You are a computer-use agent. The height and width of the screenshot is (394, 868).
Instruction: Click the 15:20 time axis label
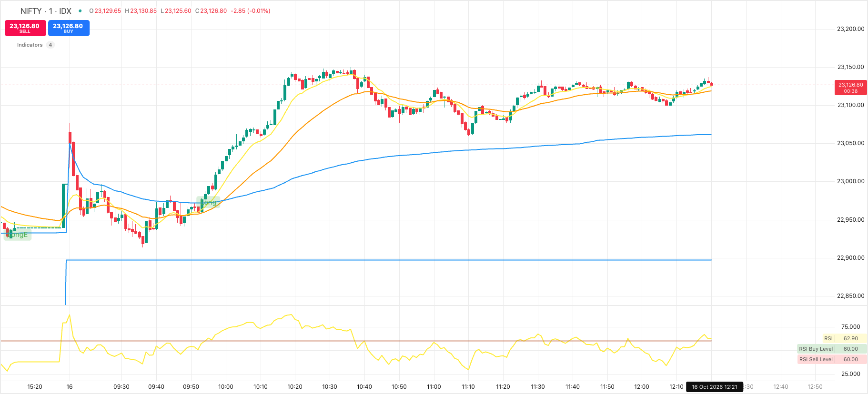tap(35, 387)
